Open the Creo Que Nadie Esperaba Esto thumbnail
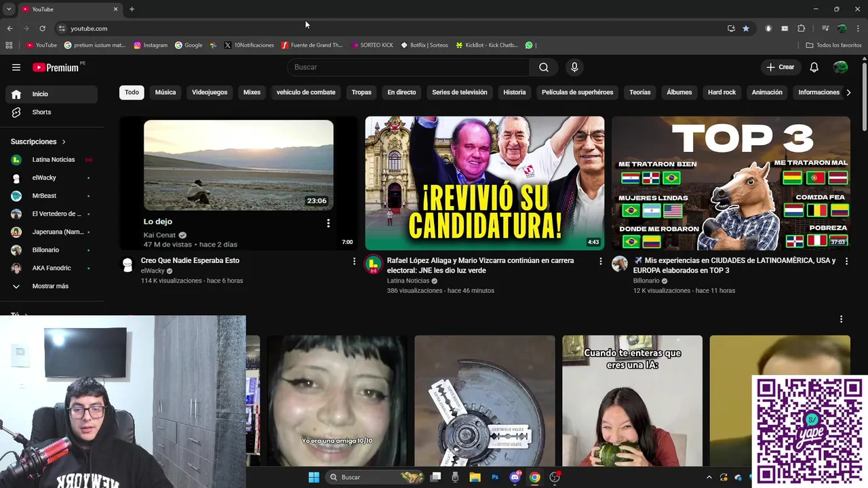This screenshot has width=868, height=488. coord(239,183)
